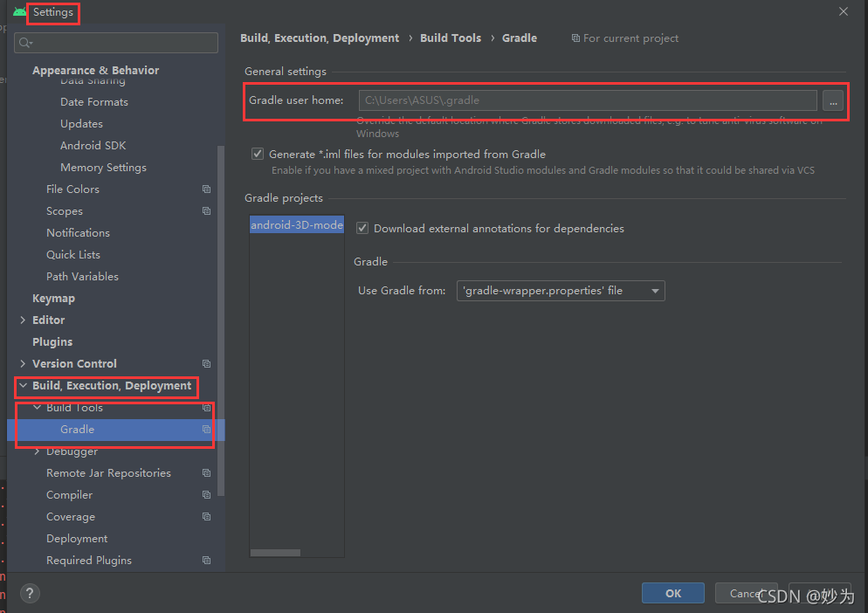The height and width of the screenshot is (613, 868).
Task: Expand the Debugger node
Action: (x=37, y=451)
